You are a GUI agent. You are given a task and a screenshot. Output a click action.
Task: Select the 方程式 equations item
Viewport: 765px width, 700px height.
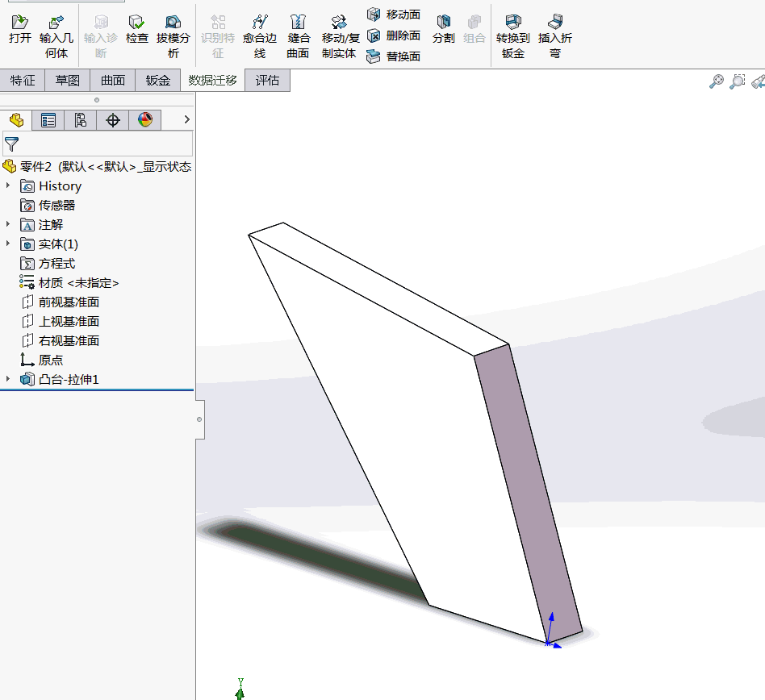(x=48, y=264)
